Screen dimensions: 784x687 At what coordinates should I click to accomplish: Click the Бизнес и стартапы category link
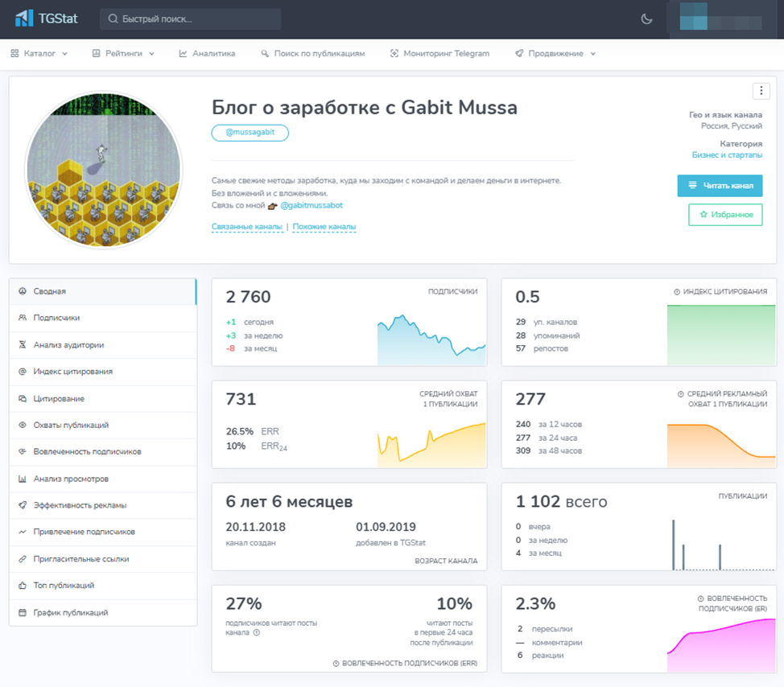pyautogui.click(x=727, y=155)
